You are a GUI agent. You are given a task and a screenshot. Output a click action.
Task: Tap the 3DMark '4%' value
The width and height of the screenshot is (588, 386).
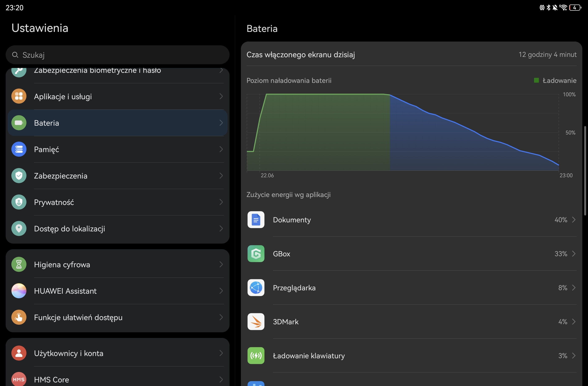pyautogui.click(x=563, y=322)
